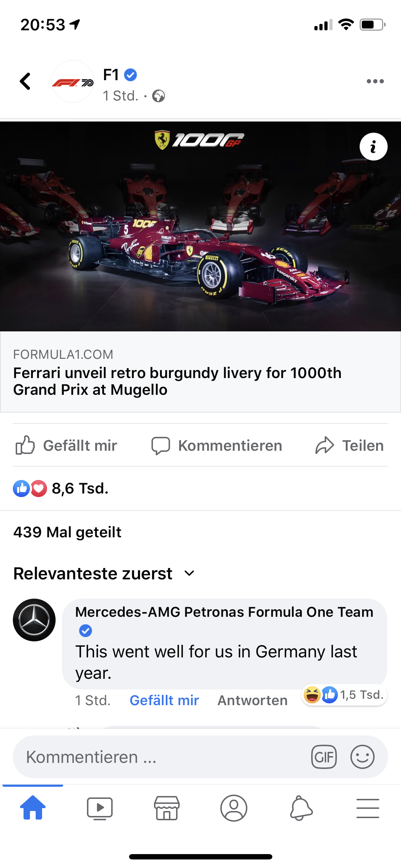Open the notifications bell tab

click(301, 808)
